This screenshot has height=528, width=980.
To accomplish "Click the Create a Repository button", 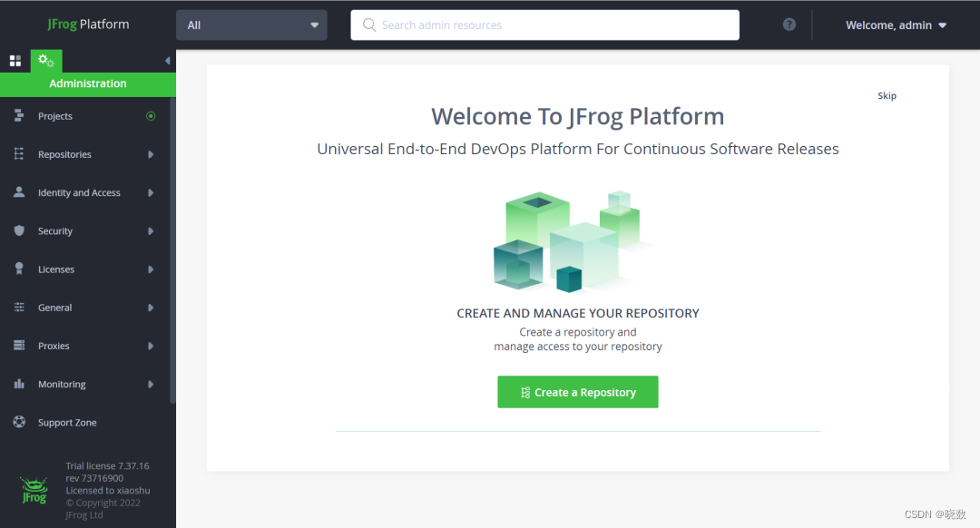I will click(578, 391).
